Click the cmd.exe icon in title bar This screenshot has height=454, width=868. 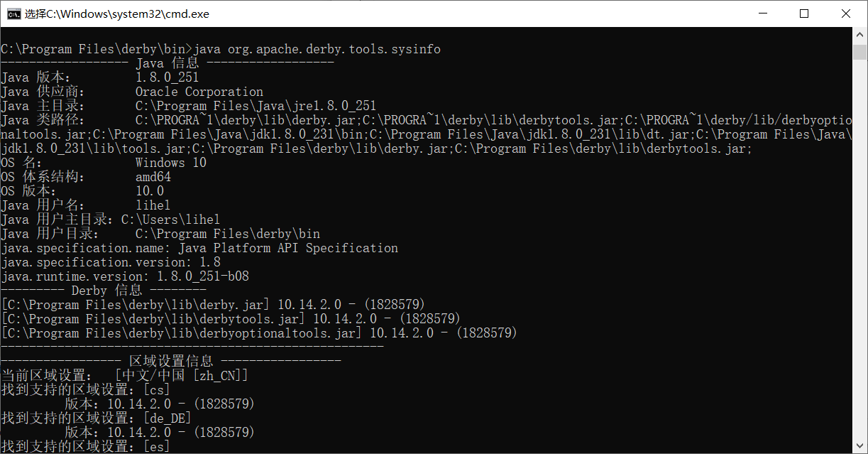13,13
